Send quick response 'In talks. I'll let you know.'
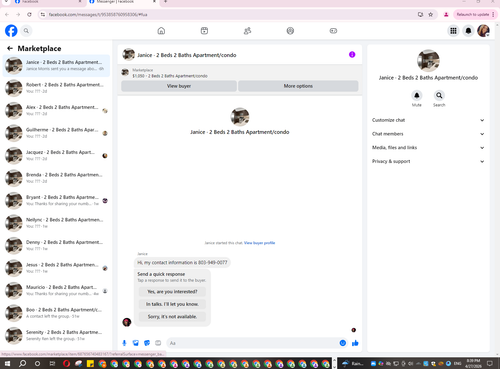Screen dimensions: 500x369 [172, 304]
